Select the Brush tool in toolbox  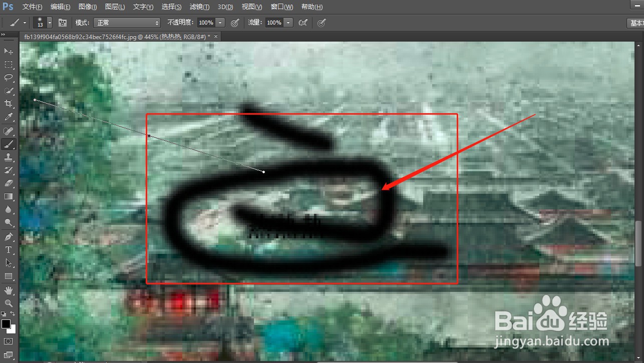(x=9, y=144)
